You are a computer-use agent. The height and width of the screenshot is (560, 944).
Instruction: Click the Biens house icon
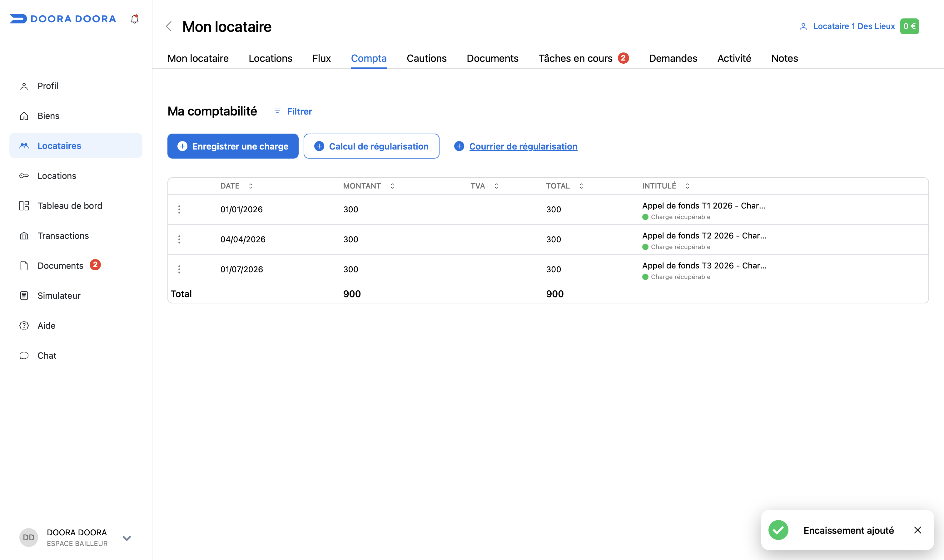click(24, 116)
